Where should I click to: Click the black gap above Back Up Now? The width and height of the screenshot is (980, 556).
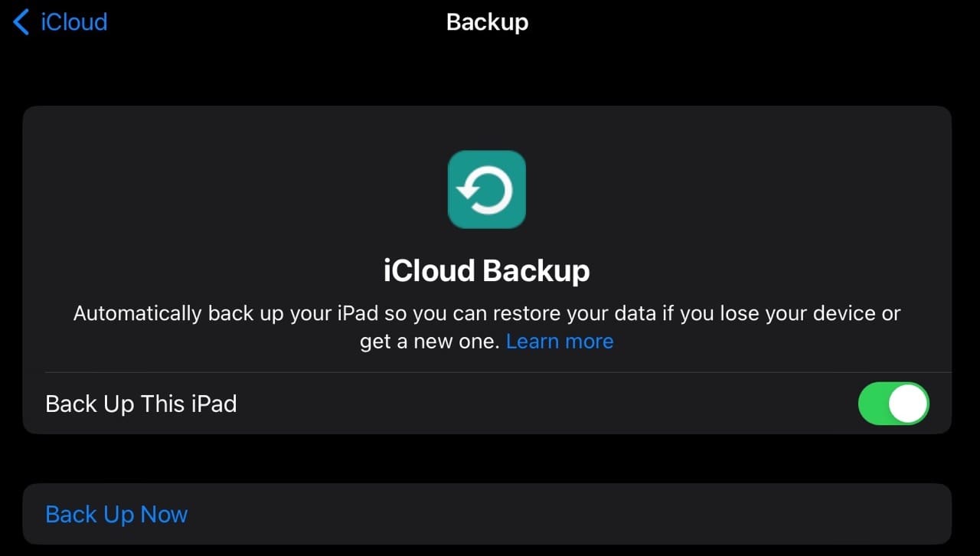click(x=487, y=459)
